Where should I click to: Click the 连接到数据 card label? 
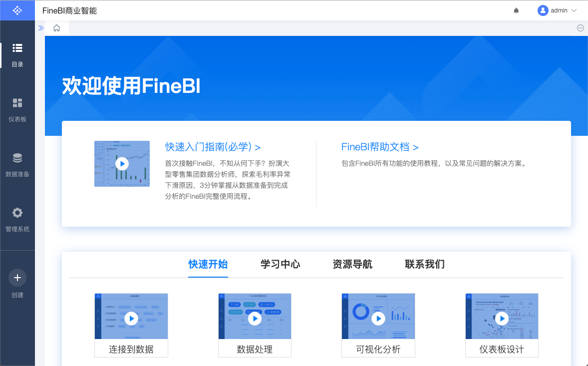pyautogui.click(x=131, y=349)
